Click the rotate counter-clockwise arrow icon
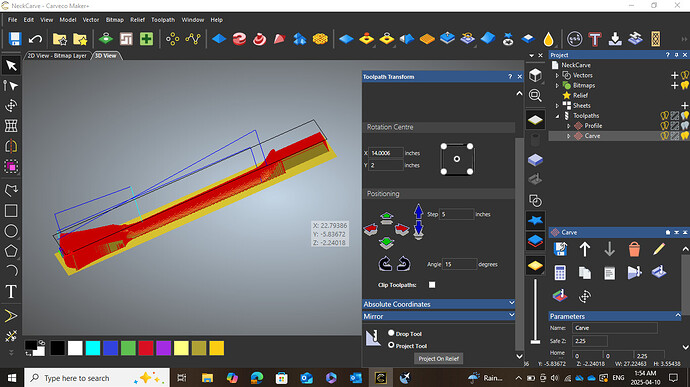This screenshot has height=387, width=690. click(385, 264)
